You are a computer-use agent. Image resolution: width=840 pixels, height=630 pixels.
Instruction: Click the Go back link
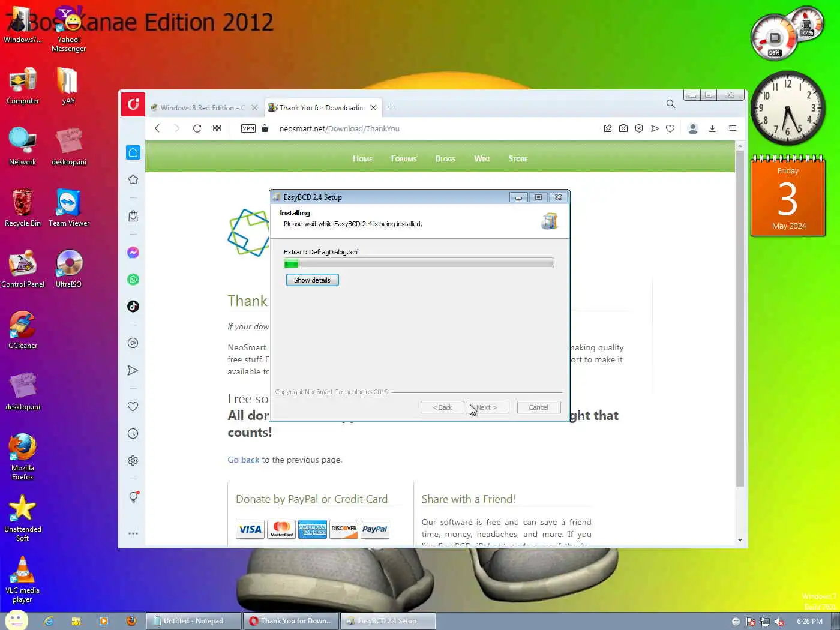[243, 460]
